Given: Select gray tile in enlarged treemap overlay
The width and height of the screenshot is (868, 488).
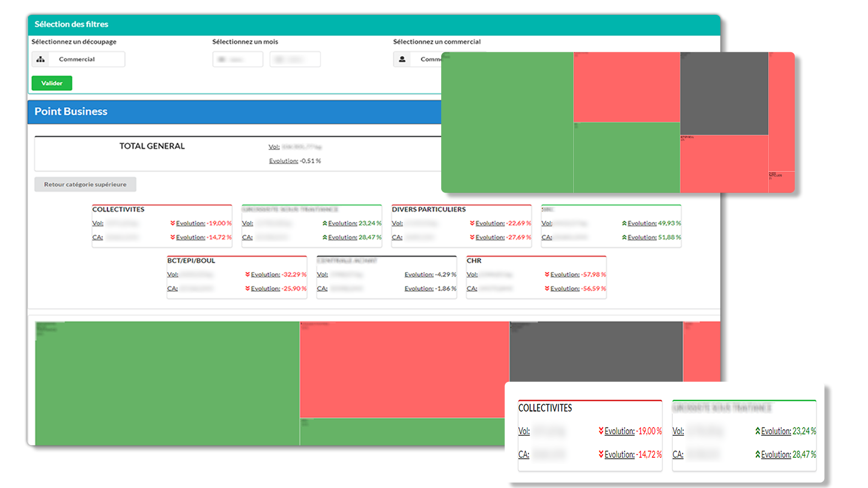Looking at the screenshot, I should (724, 93).
